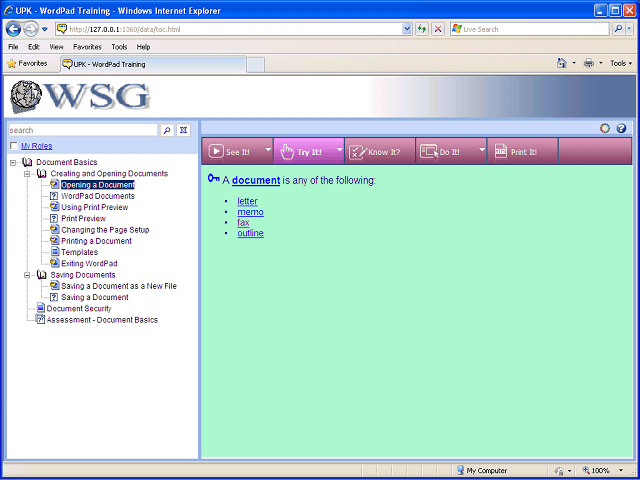Click the key icon beside document text

click(213, 178)
